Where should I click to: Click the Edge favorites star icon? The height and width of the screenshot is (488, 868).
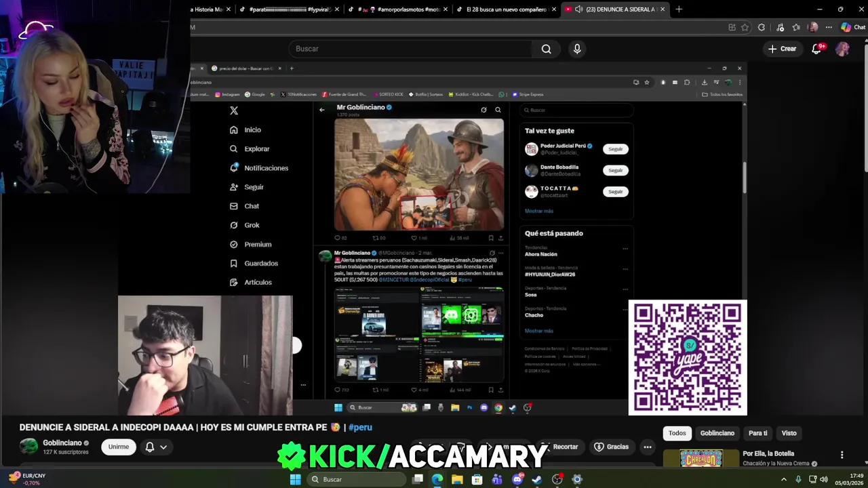pyautogui.click(x=745, y=27)
